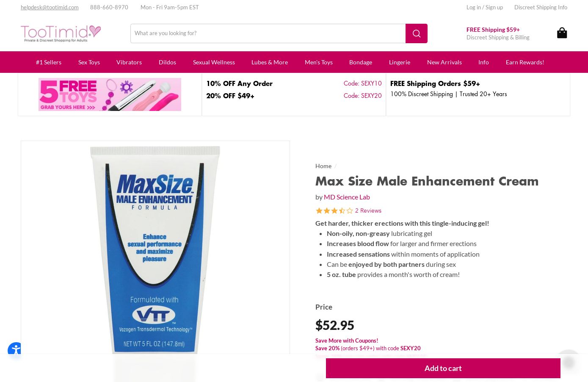The height and width of the screenshot is (382, 588).
Task: Open the shopping bag cart icon
Action: (x=562, y=33)
